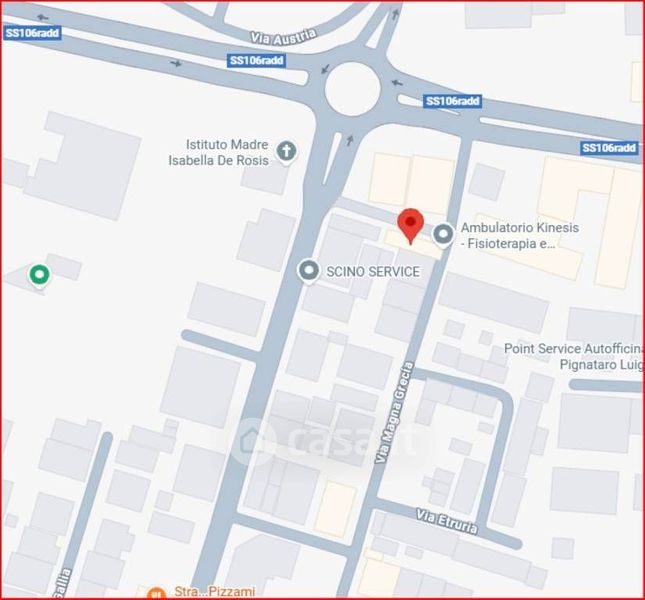Image resolution: width=645 pixels, height=600 pixels.
Task: Click the center of the roundabout
Action: coord(352,89)
